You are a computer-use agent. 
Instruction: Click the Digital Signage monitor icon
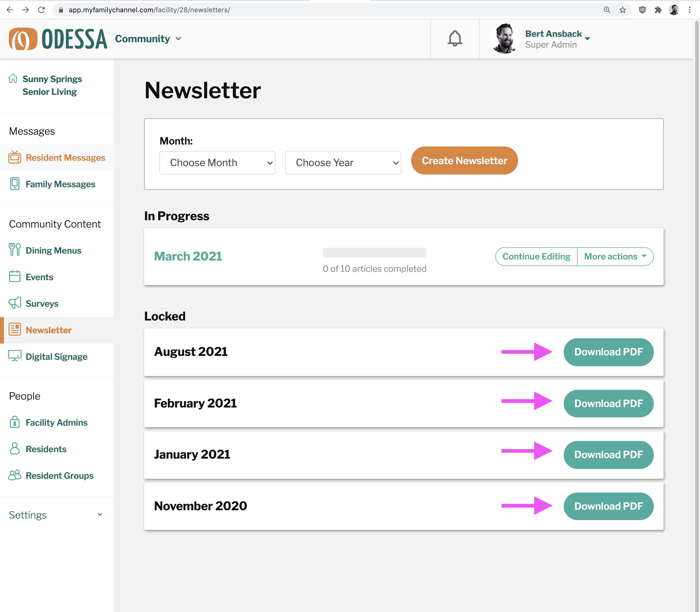[x=15, y=356]
